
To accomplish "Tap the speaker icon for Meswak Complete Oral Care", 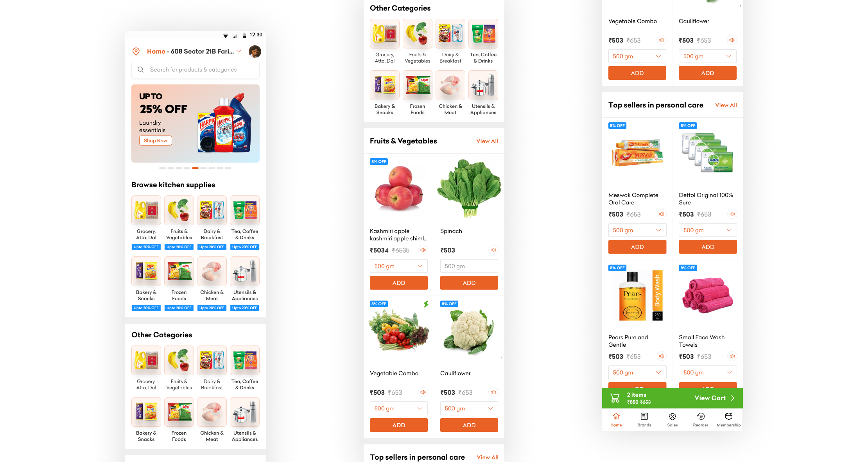I will pyautogui.click(x=662, y=214).
